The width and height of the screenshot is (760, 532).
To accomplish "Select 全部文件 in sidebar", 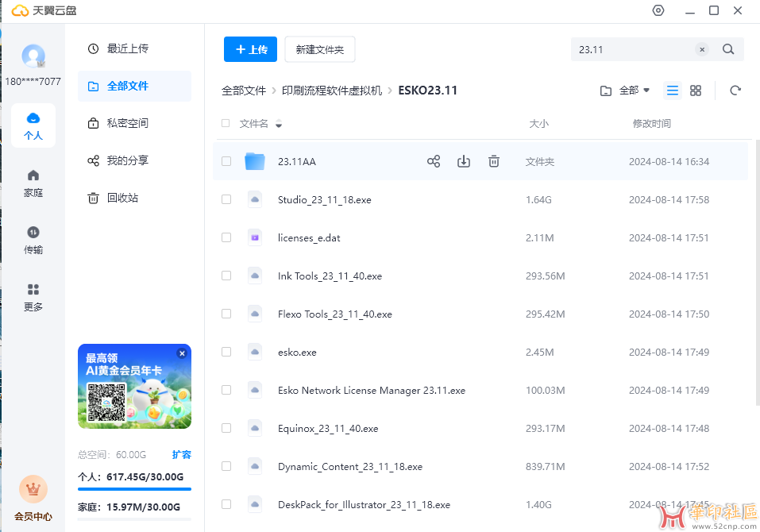I will pos(135,87).
